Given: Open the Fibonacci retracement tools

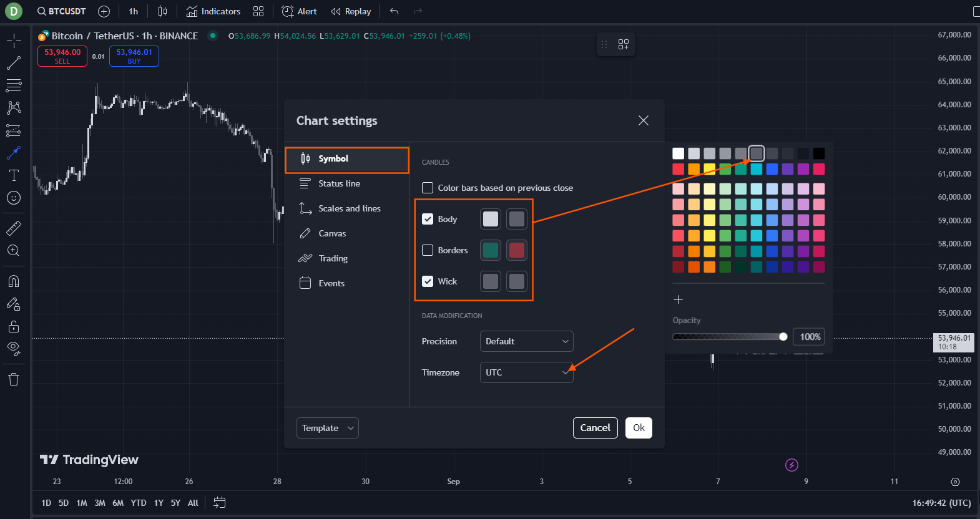Looking at the screenshot, I should click(x=14, y=85).
